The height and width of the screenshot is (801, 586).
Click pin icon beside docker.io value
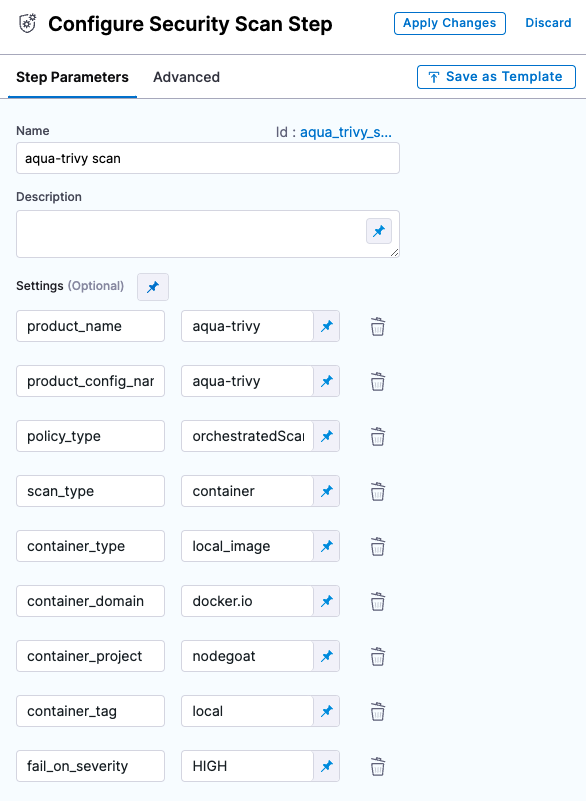[326, 601]
